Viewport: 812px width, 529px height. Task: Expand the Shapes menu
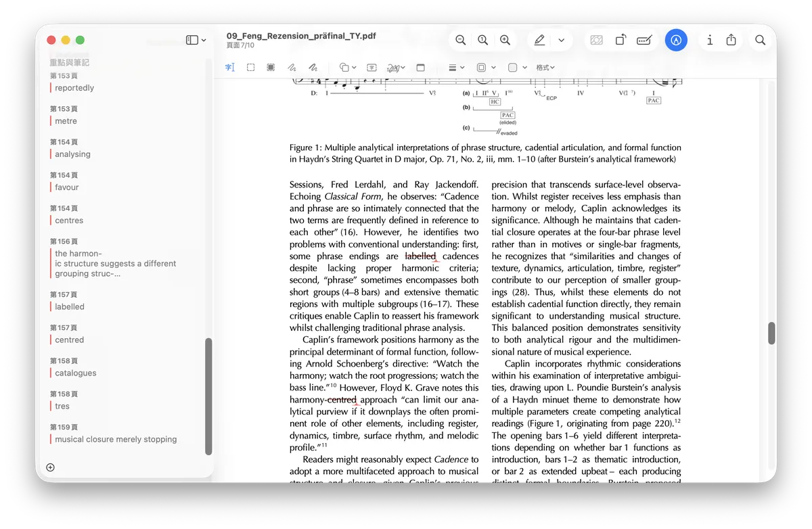[x=348, y=68]
